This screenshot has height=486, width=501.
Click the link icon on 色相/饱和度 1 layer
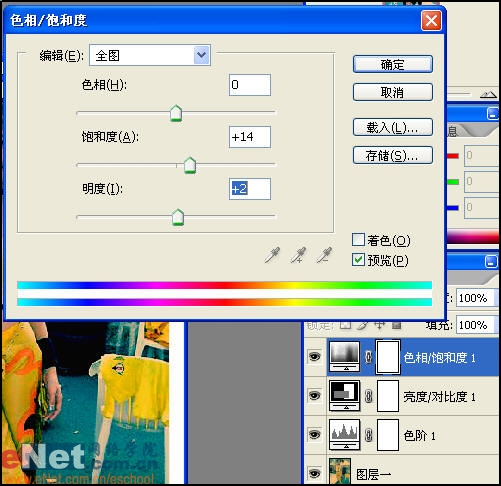368,357
